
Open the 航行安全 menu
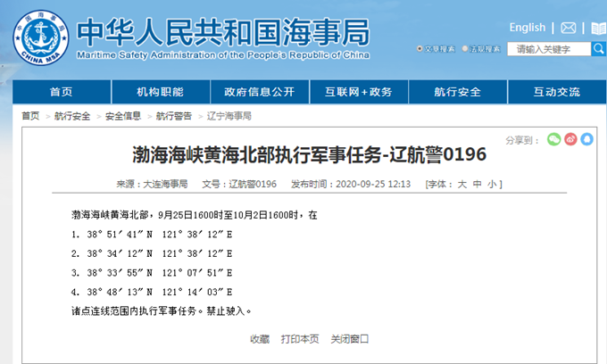[x=458, y=92]
